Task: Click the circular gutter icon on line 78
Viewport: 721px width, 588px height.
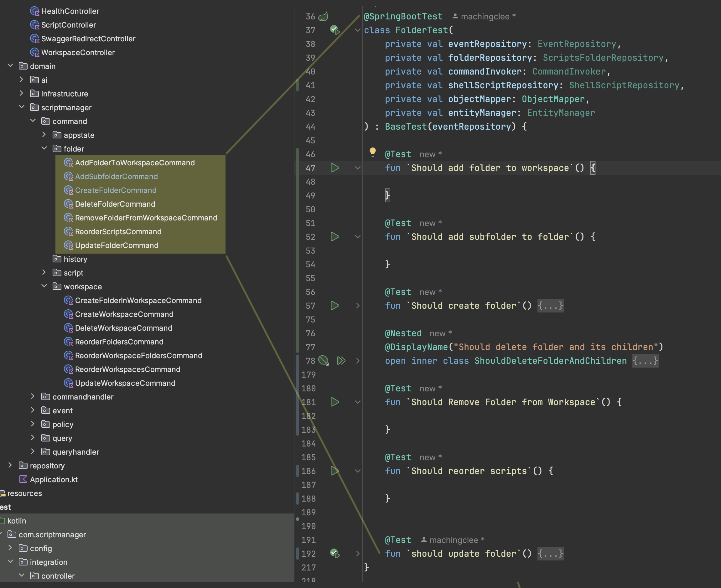Action: (323, 360)
